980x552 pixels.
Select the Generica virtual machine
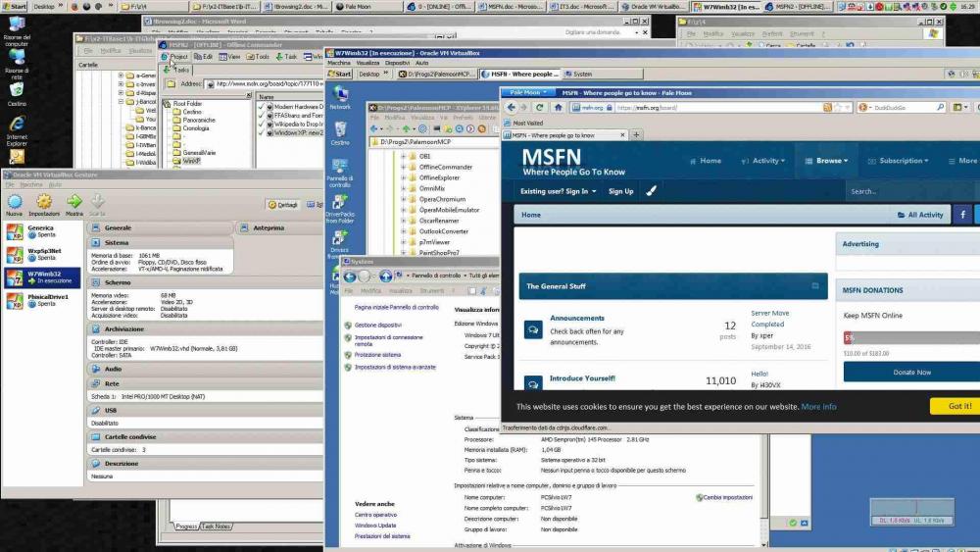point(42,231)
